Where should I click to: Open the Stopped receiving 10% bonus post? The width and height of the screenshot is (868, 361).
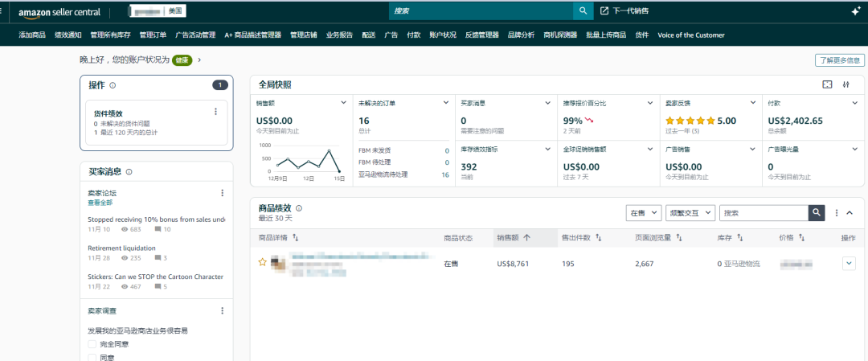(x=157, y=219)
